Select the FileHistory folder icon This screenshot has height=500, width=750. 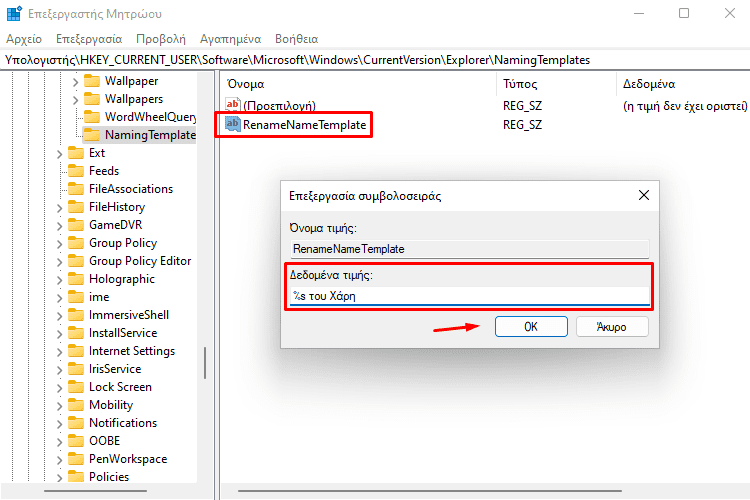pos(76,207)
